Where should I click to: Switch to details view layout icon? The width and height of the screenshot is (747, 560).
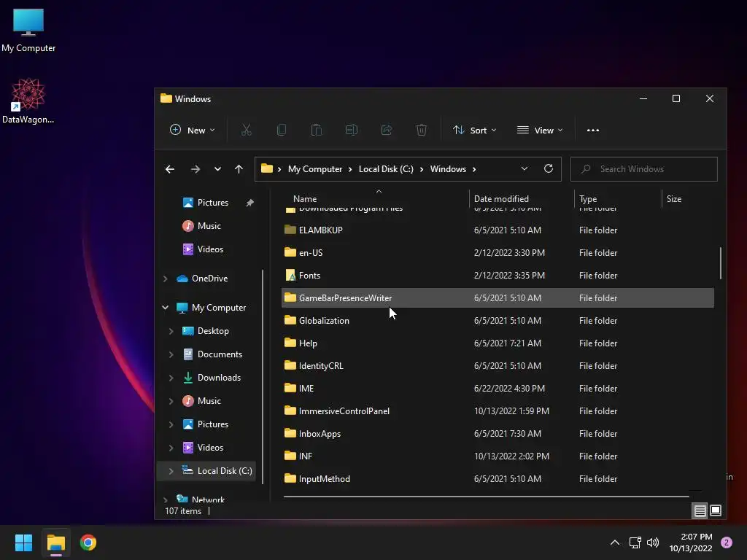click(x=700, y=511)
